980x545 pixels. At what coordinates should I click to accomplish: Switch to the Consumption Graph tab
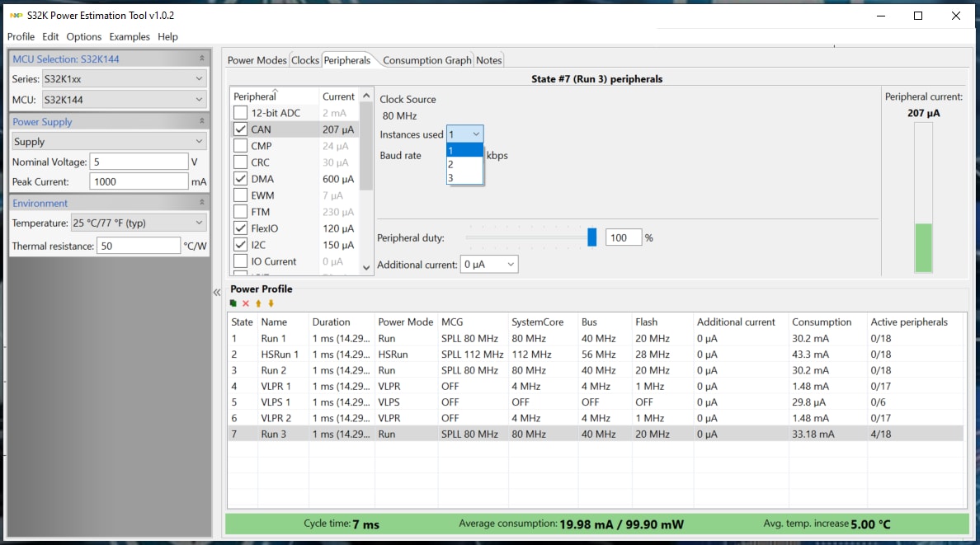point(426,60)
